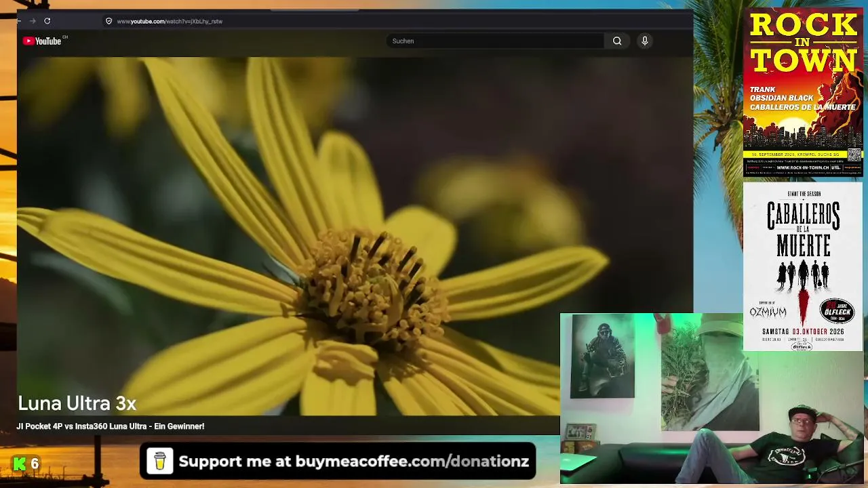The width and height of the screenshot is (868, 488).
Task: Click the webcam feed overlay
Action: (712, 399)
